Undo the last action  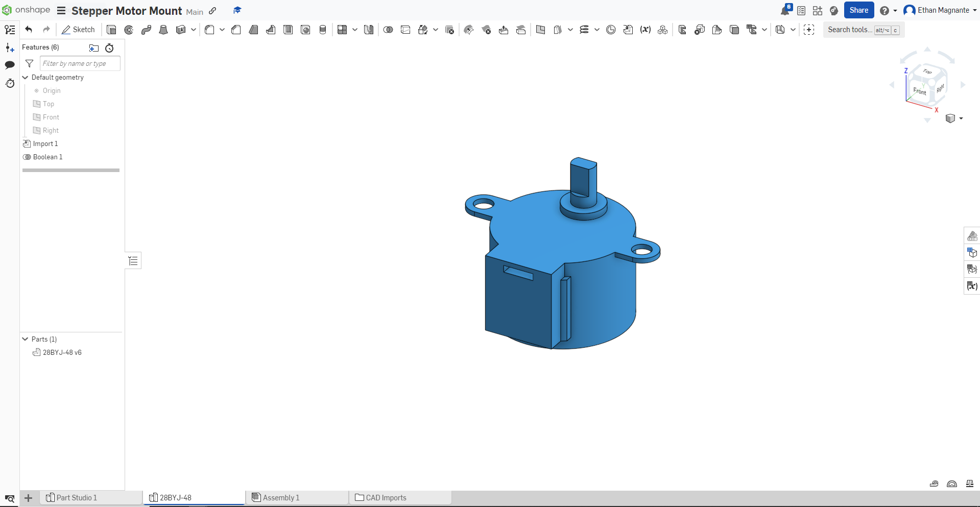(29, 30)
